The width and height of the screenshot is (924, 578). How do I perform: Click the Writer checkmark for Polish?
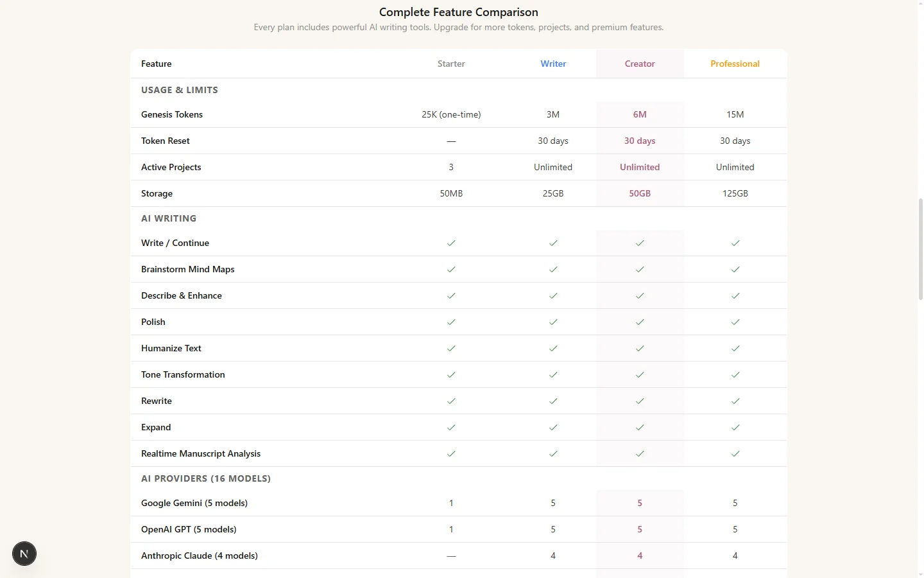(x=553, y=322)
